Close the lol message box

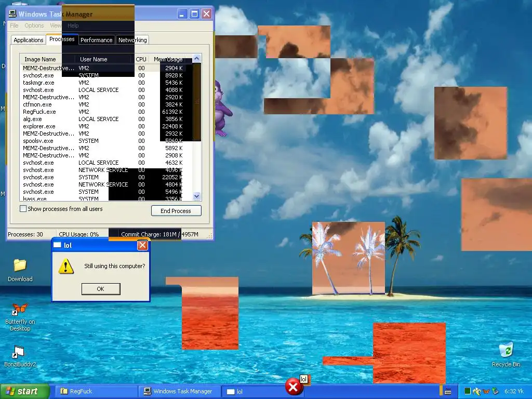pos(142,245)
